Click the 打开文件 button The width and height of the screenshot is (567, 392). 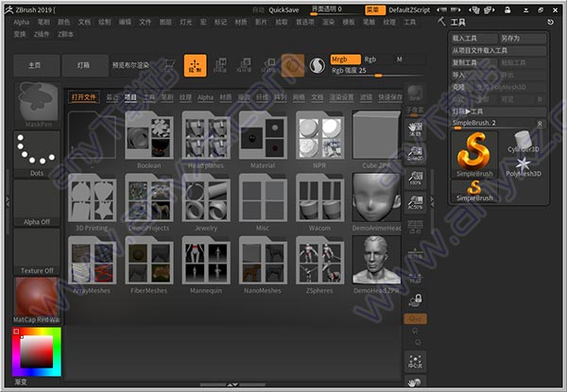84,97
